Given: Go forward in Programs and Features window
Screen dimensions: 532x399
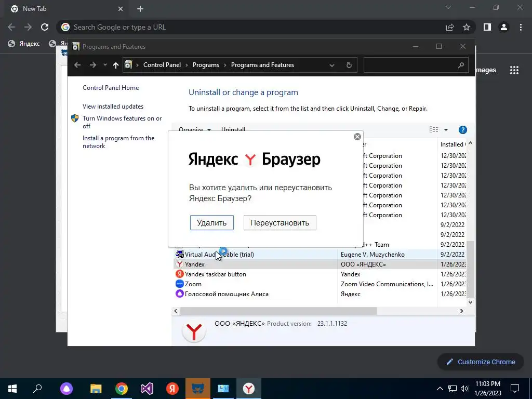Looking at the screenshot, I should 92,65.
